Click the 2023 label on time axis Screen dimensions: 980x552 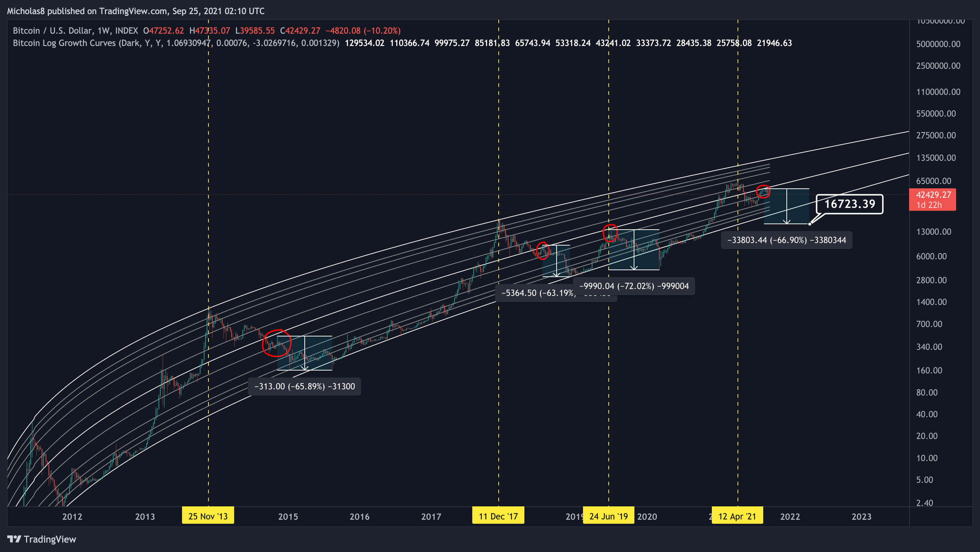(862, 517)
